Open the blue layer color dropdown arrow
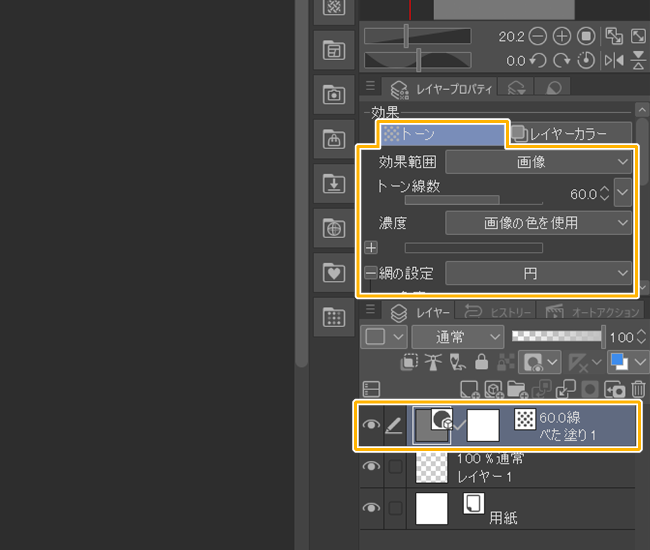The height and width of the screenshot is (550, 650). pos(640,362)
